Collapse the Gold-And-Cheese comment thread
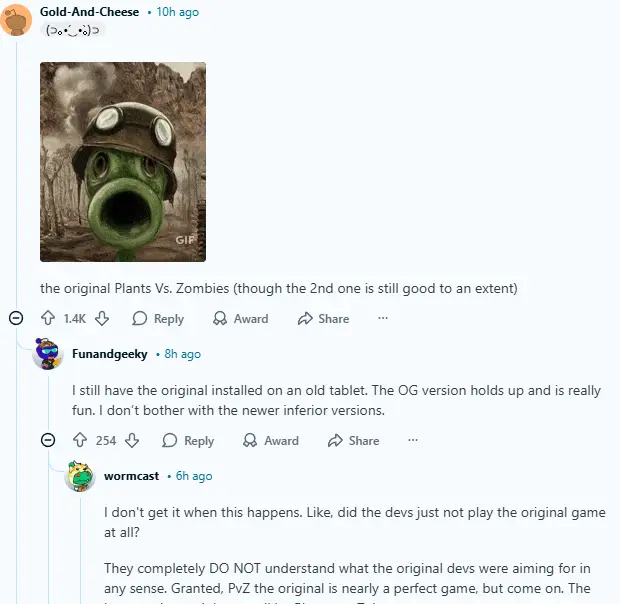This screenshot has width=620, height=604. [16, 318]
